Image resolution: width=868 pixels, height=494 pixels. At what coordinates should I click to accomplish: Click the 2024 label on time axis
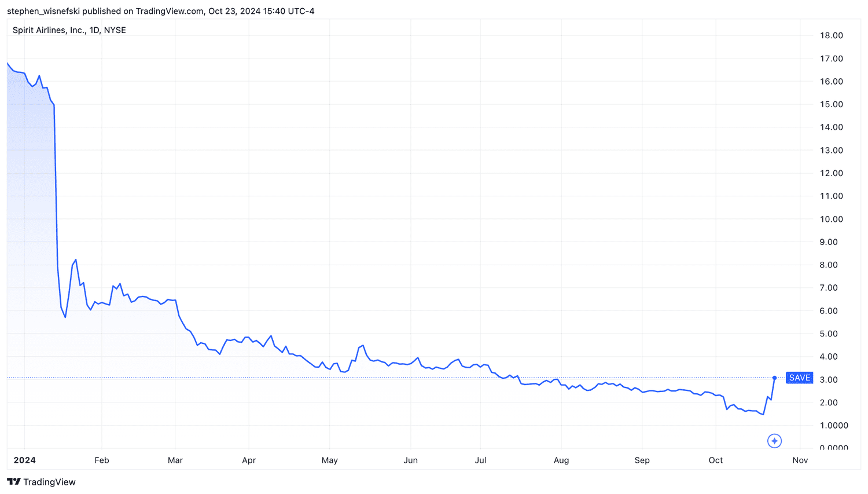point(24,460)
